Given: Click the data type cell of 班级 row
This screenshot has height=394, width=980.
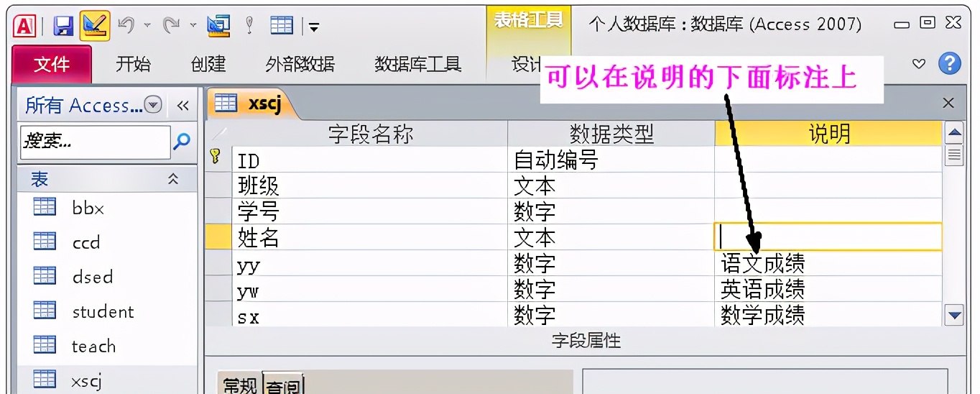Looking at the screenshot, I should 611,185.
